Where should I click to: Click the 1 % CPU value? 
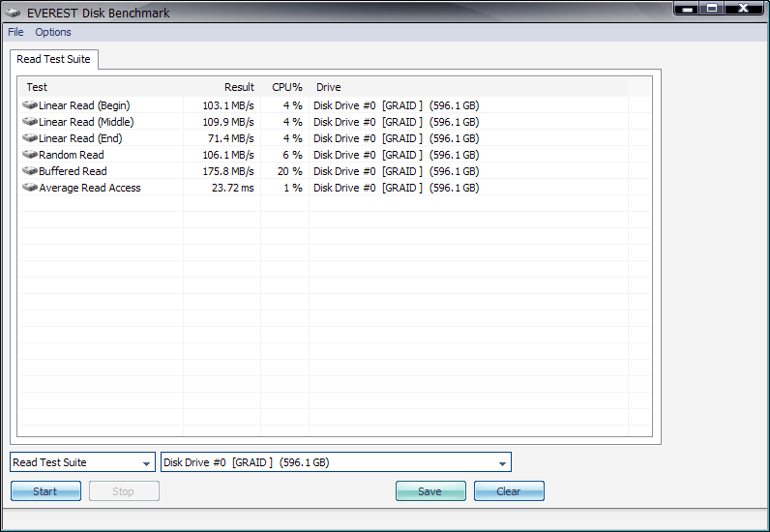293,188
